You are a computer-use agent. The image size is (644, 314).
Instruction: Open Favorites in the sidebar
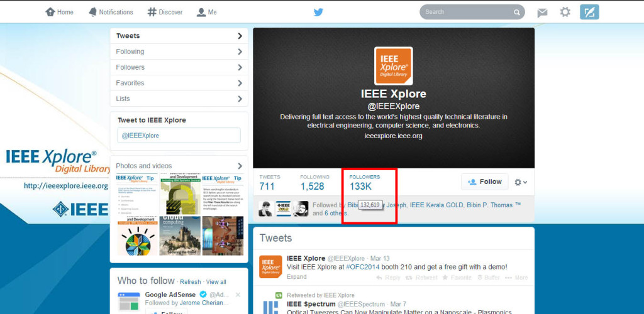coord(179,83)
